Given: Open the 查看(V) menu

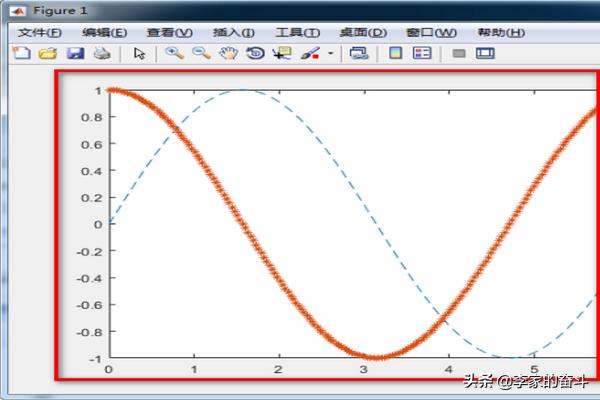Looking at the screenshot, I should pos(170,33).
